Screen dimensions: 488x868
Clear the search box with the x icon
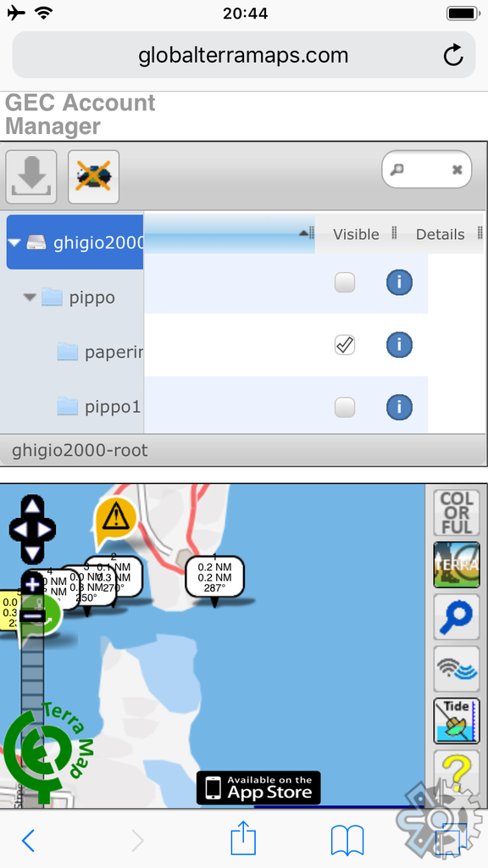point(457,170)
